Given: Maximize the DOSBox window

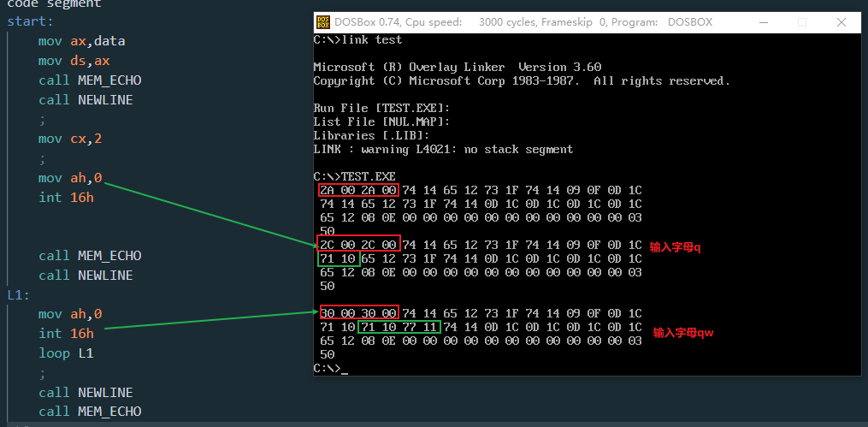Looking at the screenshot, I should (801, 22).
